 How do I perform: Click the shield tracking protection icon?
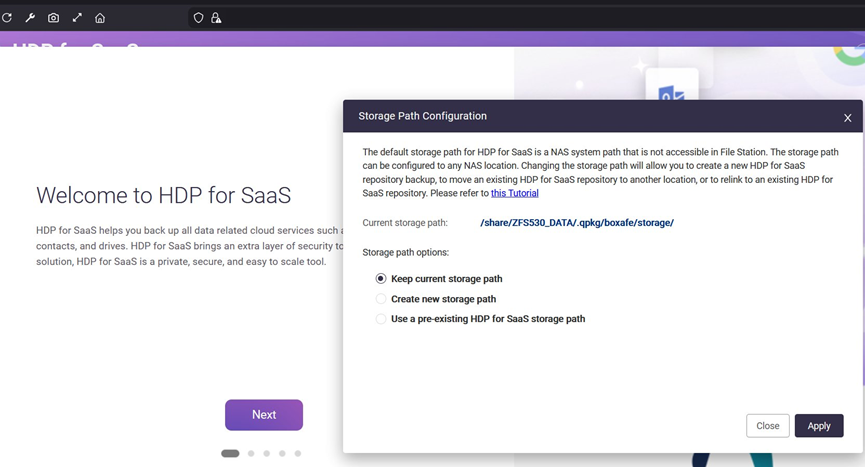pyautogui.click(x=198, y=18)
